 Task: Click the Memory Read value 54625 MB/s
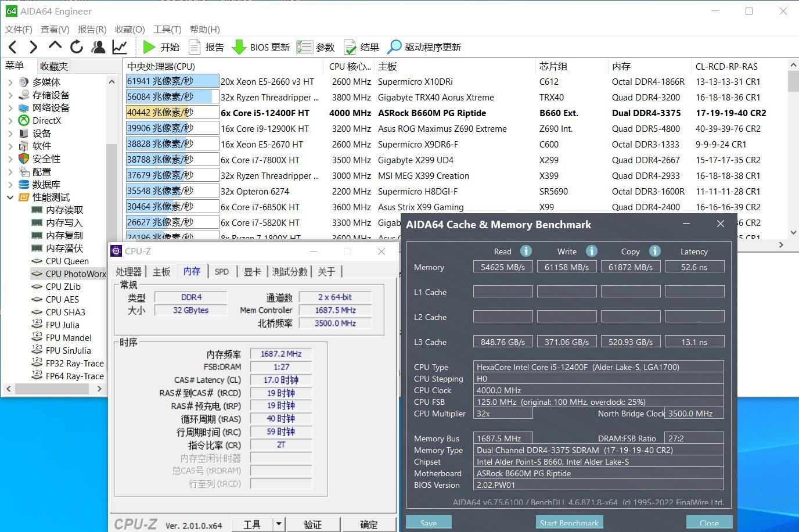pos(502,267)
